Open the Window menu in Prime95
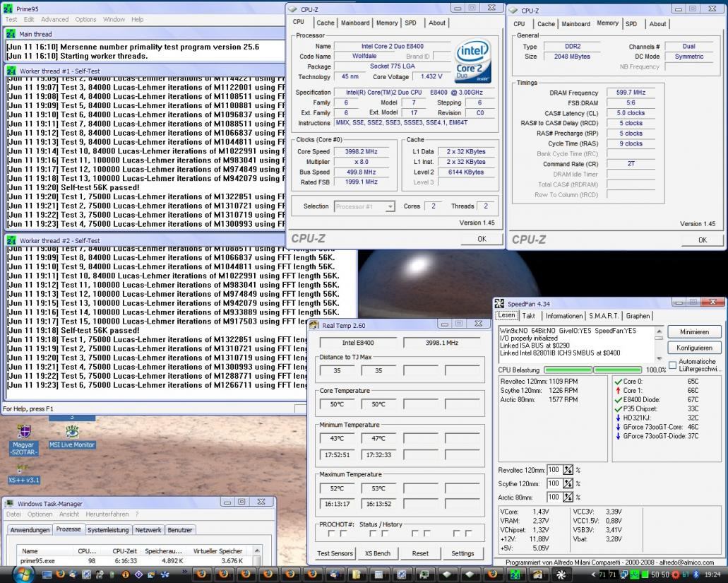 coord(114,20)
